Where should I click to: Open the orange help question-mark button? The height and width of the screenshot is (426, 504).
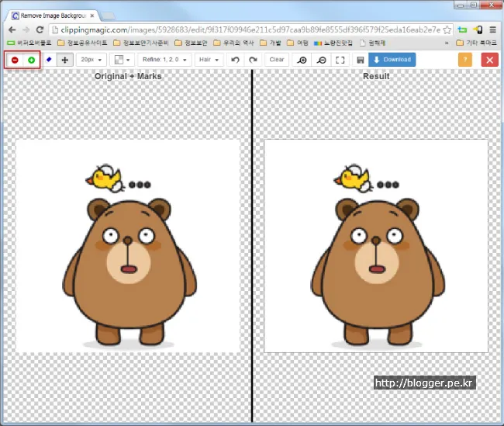click(465, 60)
